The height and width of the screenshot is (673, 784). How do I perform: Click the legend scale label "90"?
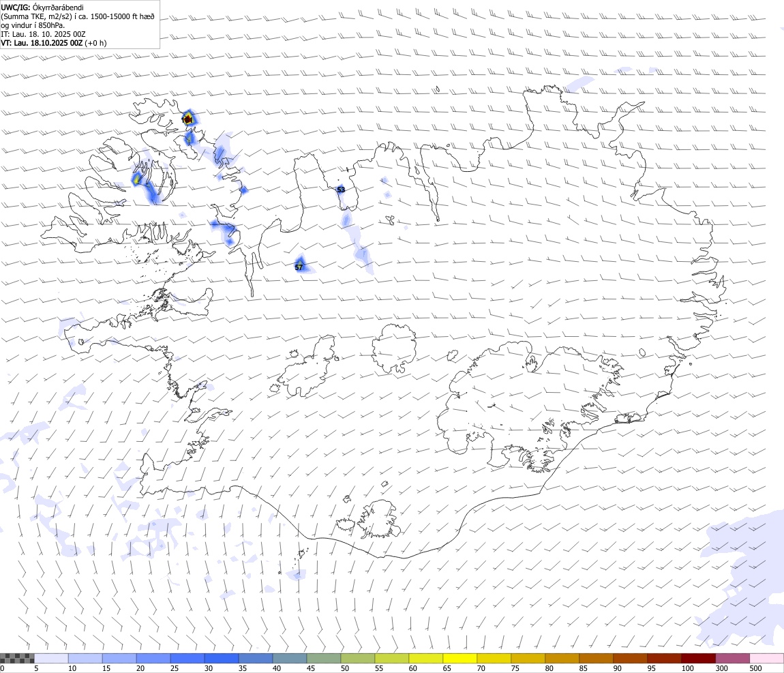pos(618,668)
